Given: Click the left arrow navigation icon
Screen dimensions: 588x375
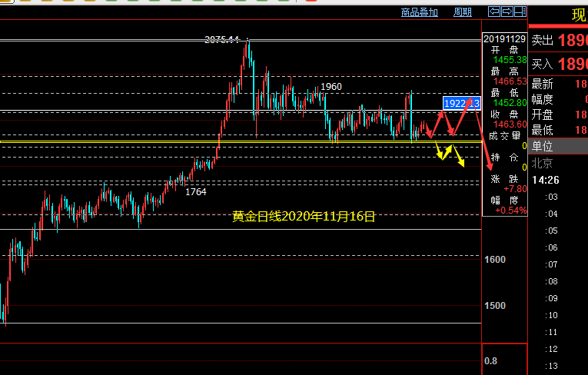Looking at the screenshot, I should coord(494,12).
